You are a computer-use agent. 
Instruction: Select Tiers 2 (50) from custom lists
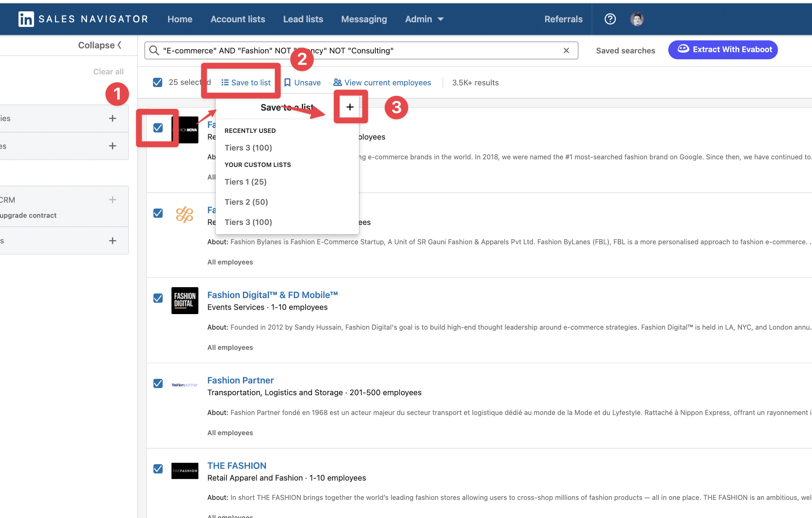click(x=246, y=202)
